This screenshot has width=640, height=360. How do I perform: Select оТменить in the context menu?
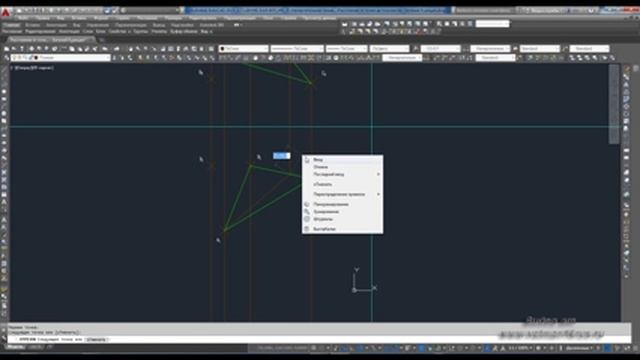click(x=342, y=184)
